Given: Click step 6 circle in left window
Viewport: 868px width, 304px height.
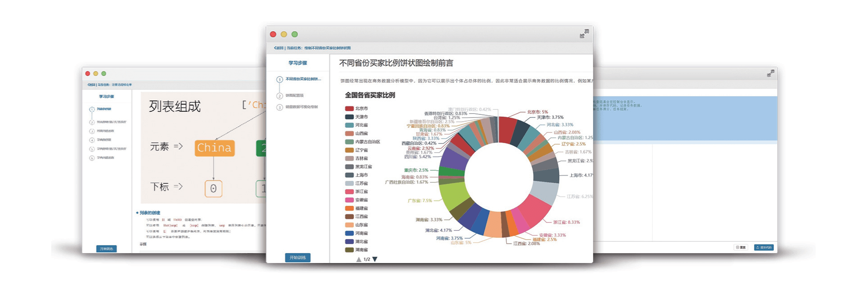Looking at the screenshot, I should coord(92,158).
